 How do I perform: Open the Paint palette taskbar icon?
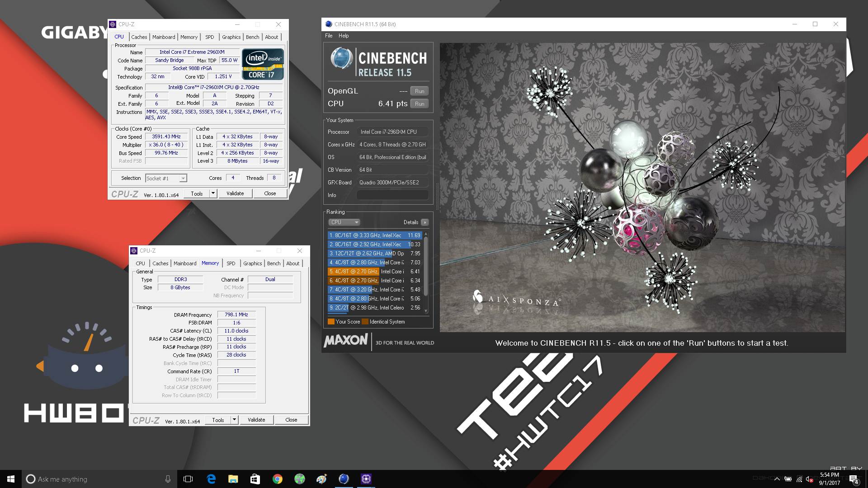pyautogui.click(x=321, y=479)
